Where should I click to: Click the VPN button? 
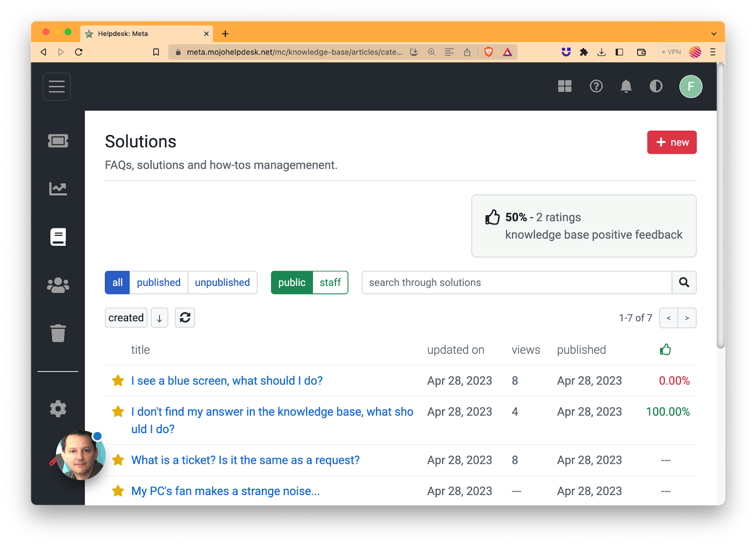[671, 52]
